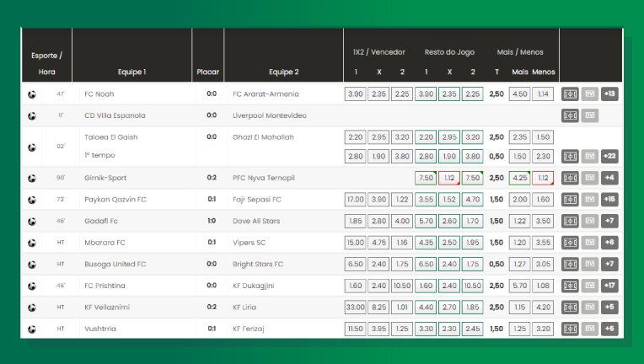The image size is (644, 364).
Task: Pick 6.50 1X2 home odds for Busoga United
Action: point(355,264)
